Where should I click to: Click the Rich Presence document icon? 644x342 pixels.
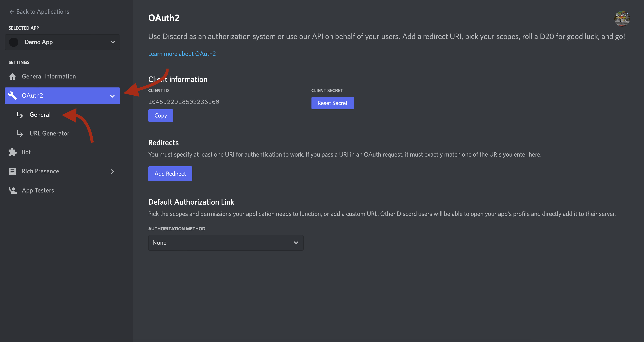click(12, 171)
